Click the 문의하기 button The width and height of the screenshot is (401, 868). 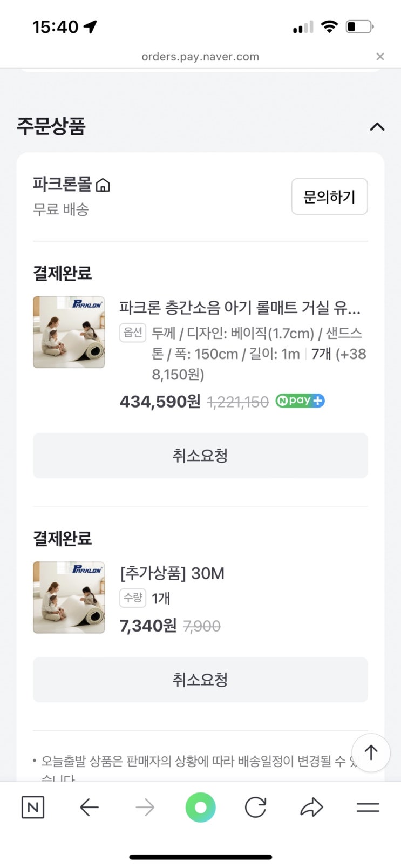click(x=329, y=196)
